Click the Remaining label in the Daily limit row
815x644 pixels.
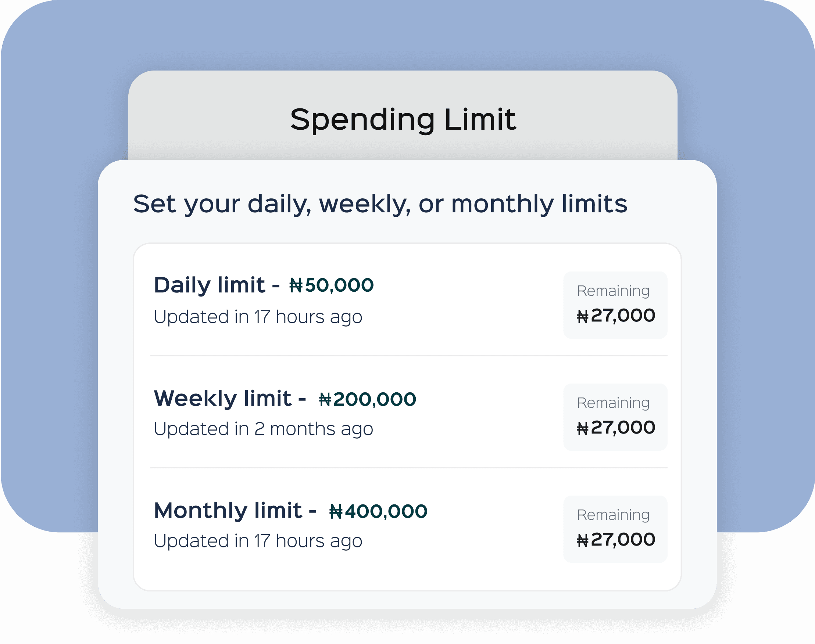point(613,291)
